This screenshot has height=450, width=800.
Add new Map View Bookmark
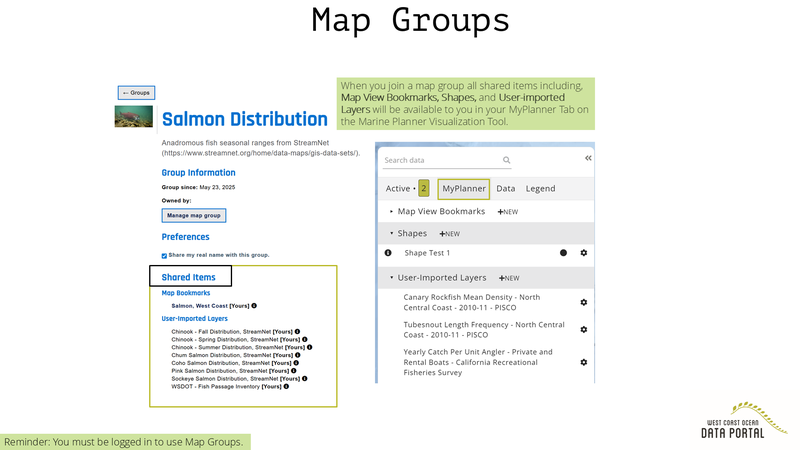pyautogui.click(x=508, y=212)
